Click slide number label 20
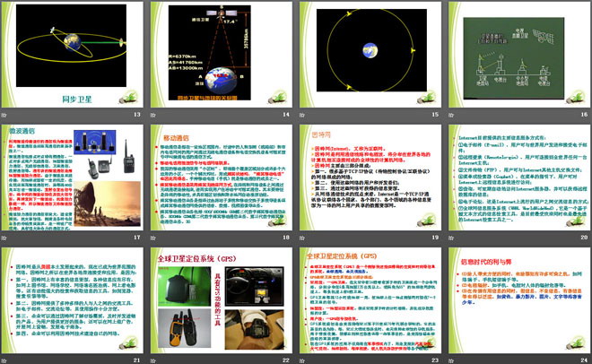 pos(584,238)
